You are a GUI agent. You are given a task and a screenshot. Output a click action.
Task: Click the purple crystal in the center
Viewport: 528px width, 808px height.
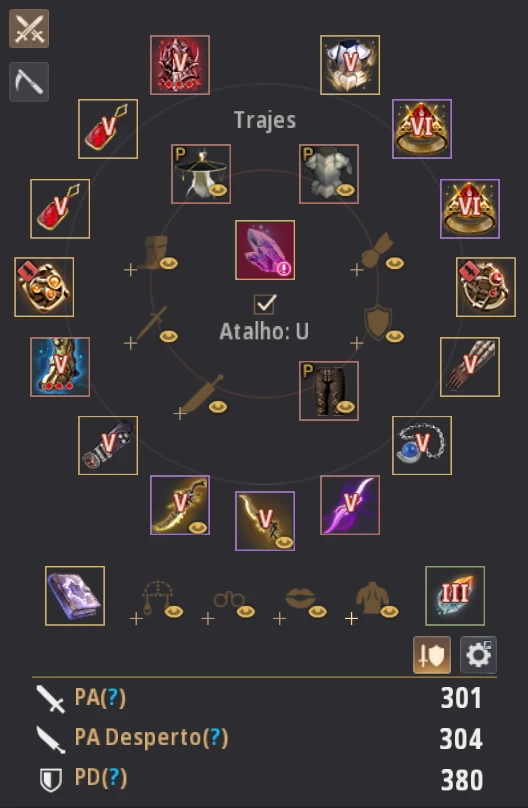tap(265, 250)
